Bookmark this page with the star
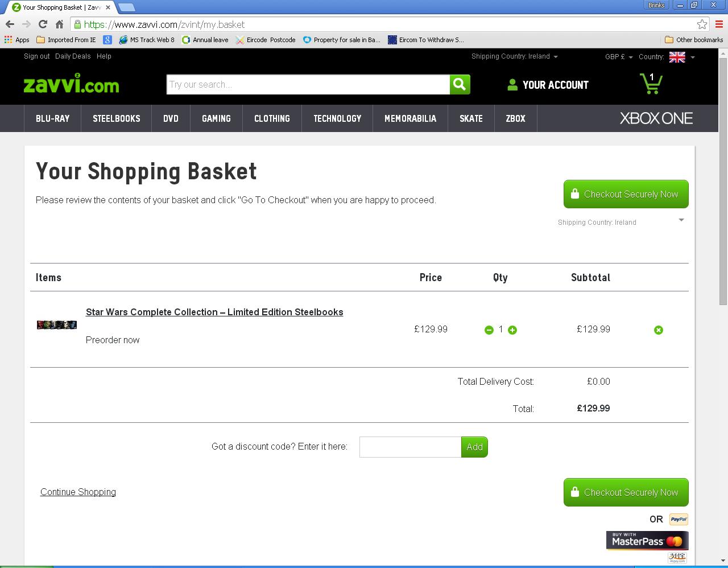The width and height of the screenshot is (728, 568). 702,24
